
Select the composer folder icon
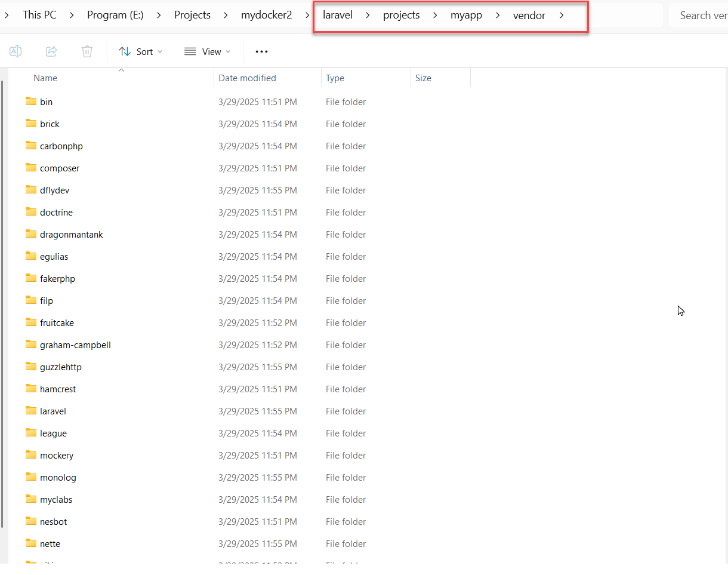[x=31, y=168]
